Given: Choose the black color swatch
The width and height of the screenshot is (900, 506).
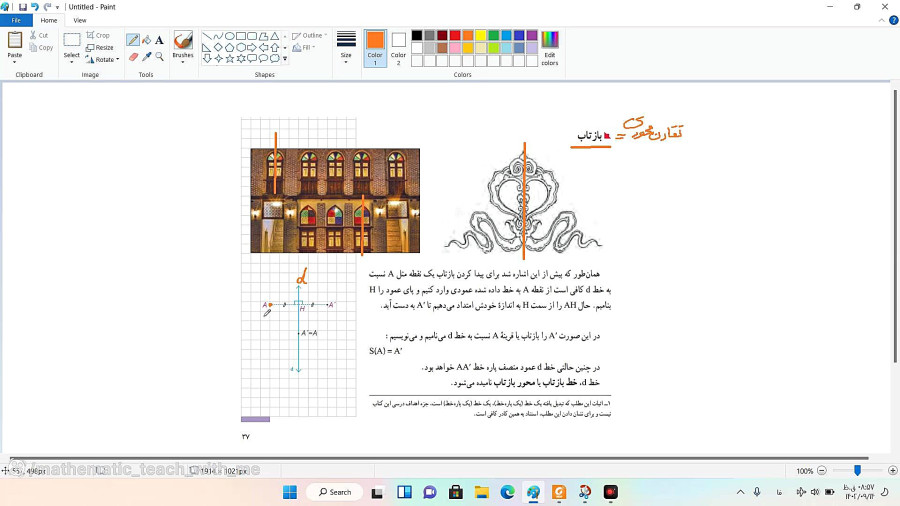Looking at the screenshot, I should [417, 36].
